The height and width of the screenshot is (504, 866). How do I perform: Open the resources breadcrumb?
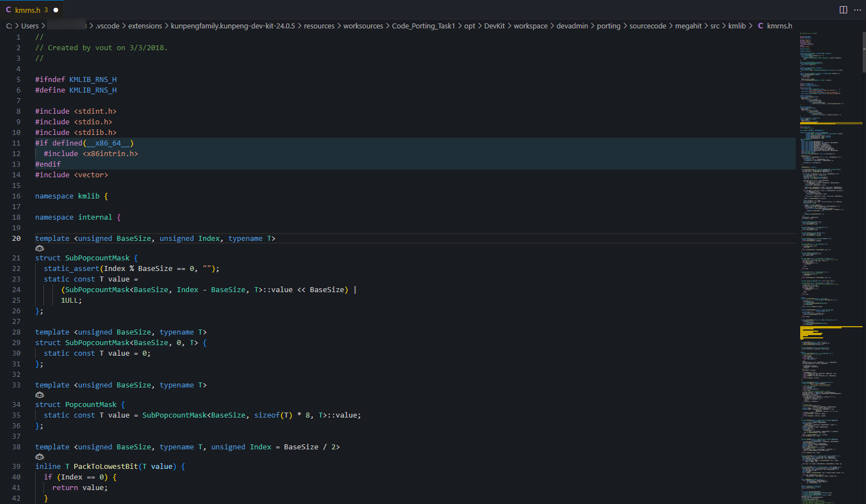319,26
